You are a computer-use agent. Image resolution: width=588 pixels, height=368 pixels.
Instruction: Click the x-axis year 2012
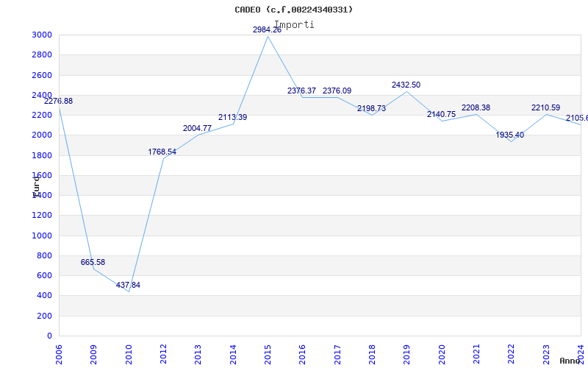coord(163,355)
